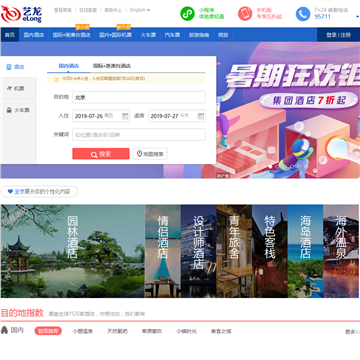Expand the arrow next to 95711 hotline

[357, 16]
